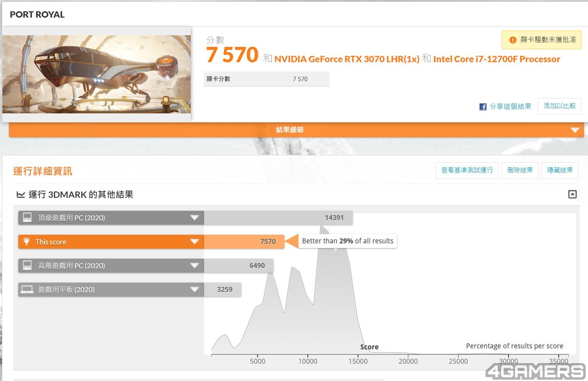Click the PORT ROYAL heading
Screen dimensions: 588x381
coord(37,15)
